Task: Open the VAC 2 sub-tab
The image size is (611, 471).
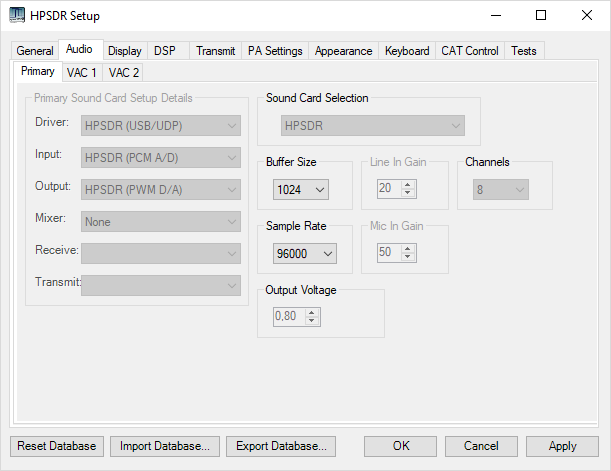Action: [x=124, y=72]
